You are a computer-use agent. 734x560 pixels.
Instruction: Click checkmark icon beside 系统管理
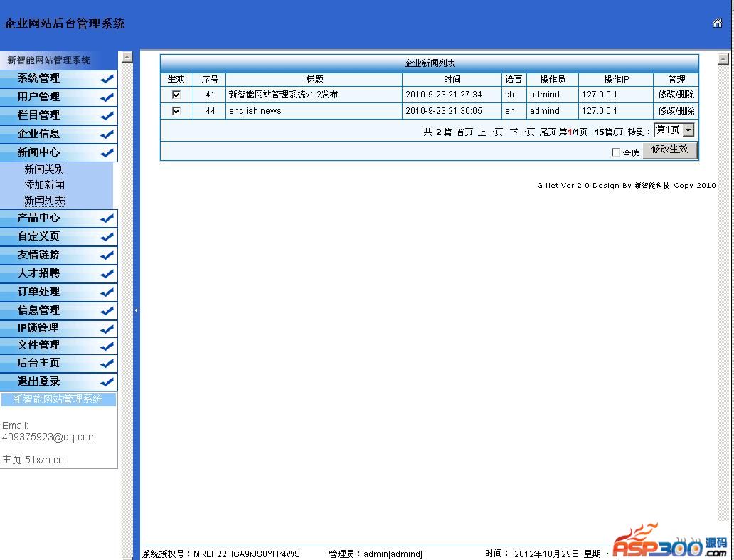point(107,79)
